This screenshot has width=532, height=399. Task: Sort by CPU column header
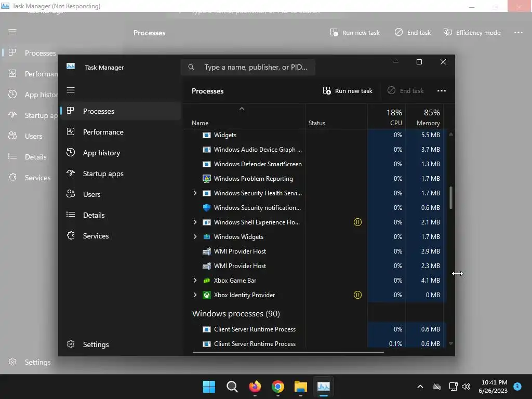point(387,117)
